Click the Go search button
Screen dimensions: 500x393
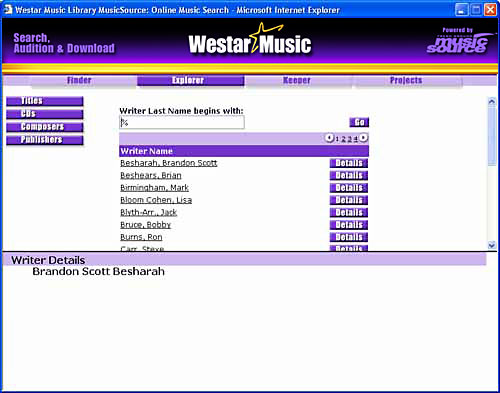point(359,122)
